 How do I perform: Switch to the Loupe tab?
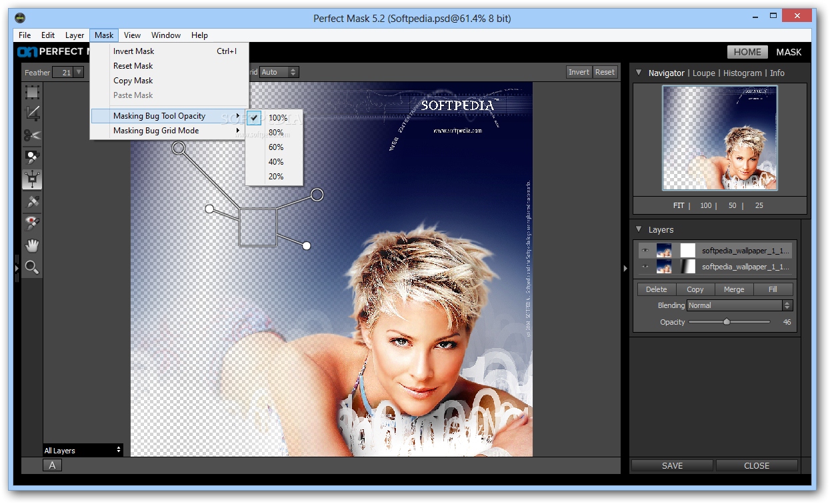pyautogui.click(x=704, y=73)
